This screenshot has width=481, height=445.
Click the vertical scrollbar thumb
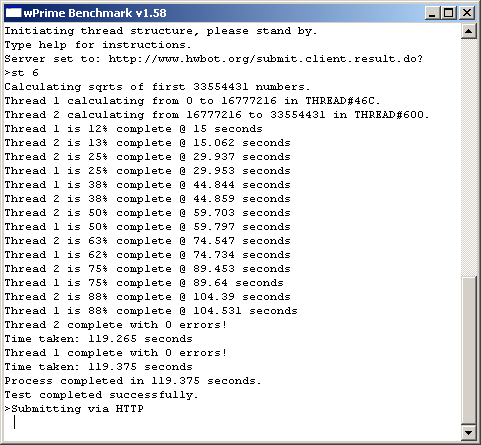click(469, 350)
